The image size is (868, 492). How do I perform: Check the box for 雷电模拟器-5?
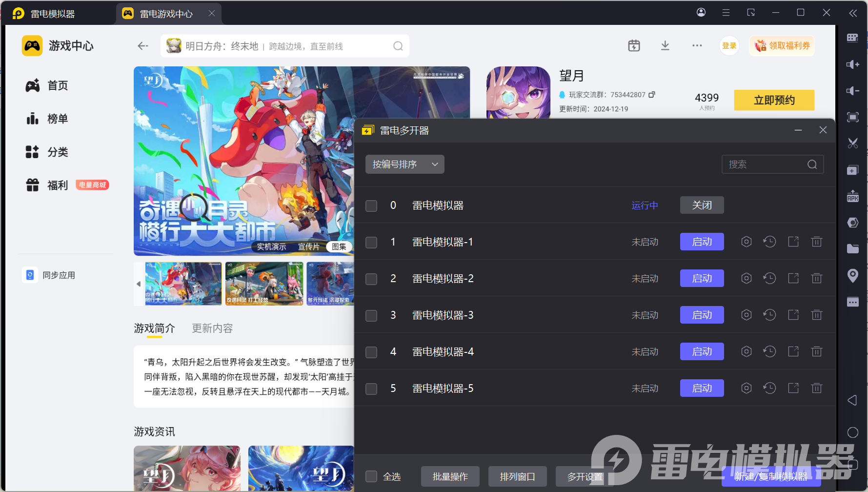pyautogui.click(x=371, y=389)
